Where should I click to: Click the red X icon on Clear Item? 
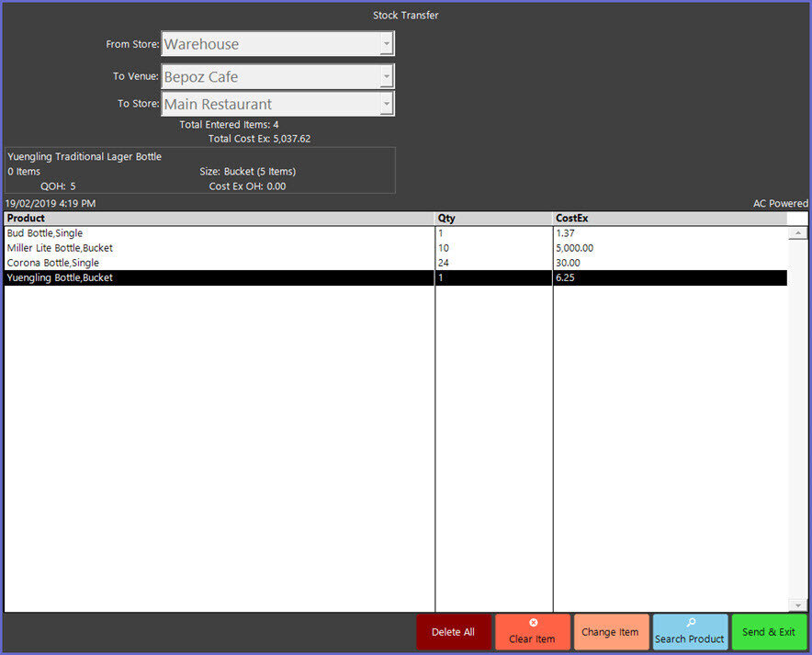tap(534, 622)
